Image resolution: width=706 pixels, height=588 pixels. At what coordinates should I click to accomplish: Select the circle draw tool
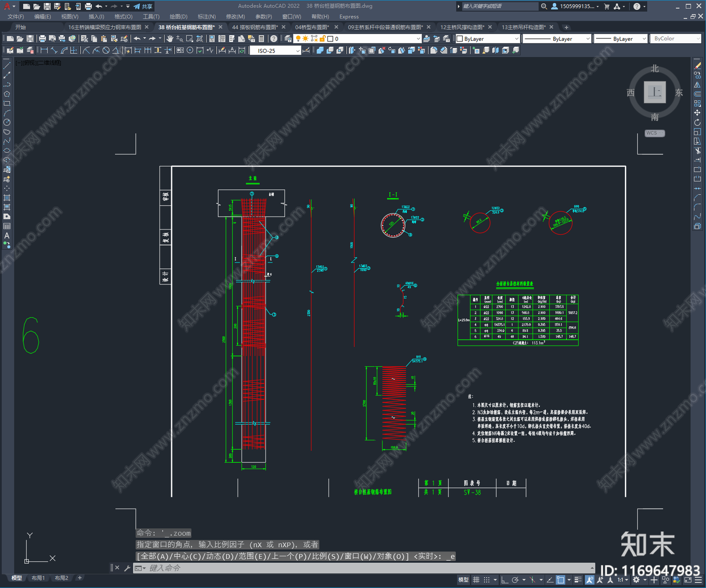7,122
